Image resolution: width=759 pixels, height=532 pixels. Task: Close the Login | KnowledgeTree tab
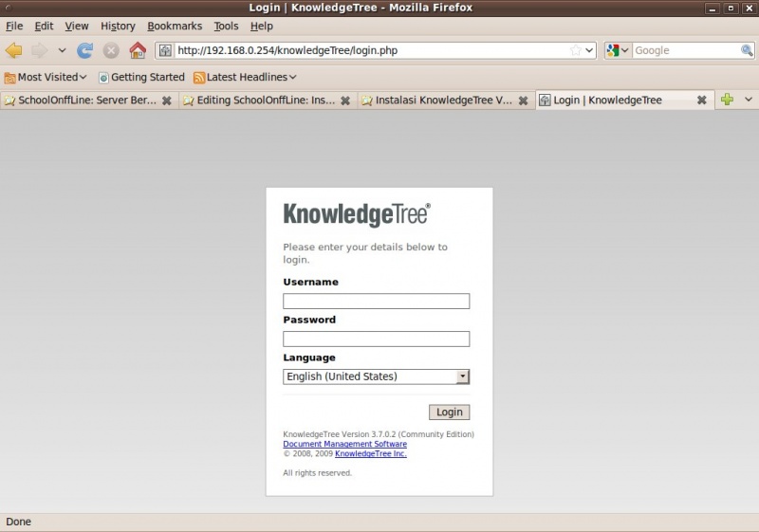click(x=702, y=100)
